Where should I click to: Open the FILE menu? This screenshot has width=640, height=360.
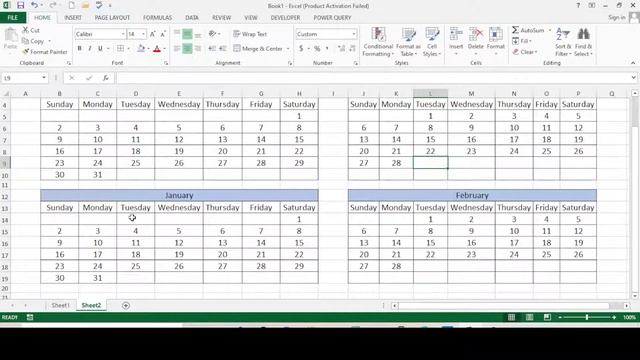(x=13, y=18)
